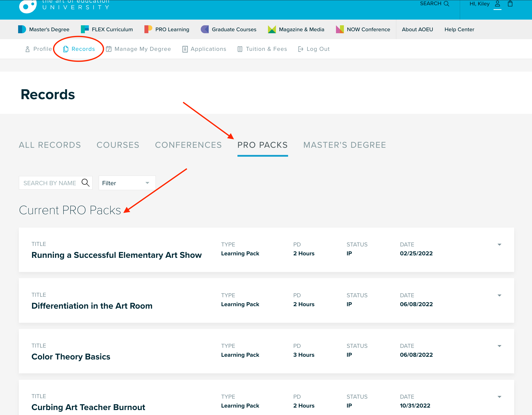Select the PRO PACKS tab

[263, 145]
